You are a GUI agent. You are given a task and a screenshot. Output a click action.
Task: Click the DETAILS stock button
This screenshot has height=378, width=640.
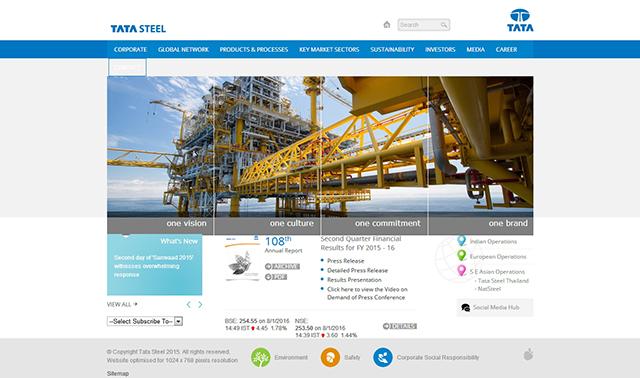(400, 326)
